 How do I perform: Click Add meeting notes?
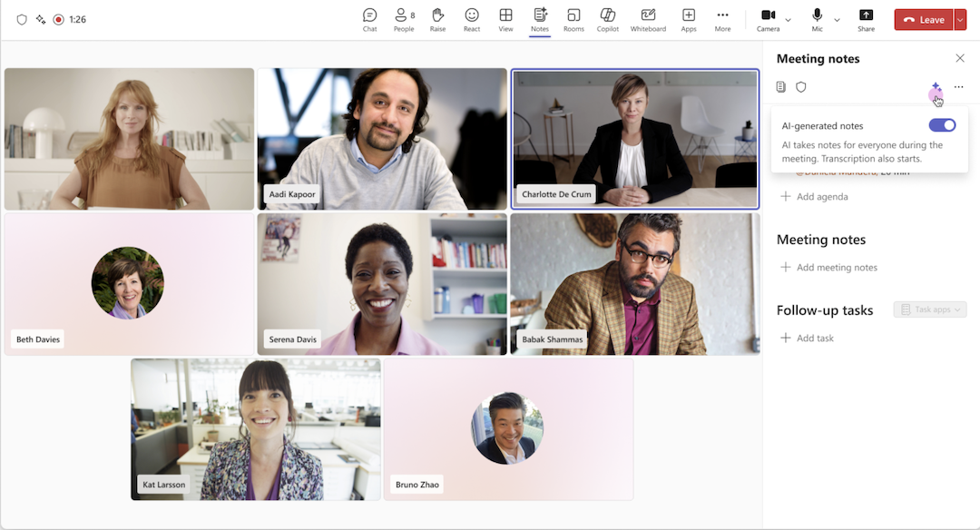pos(828,267)
